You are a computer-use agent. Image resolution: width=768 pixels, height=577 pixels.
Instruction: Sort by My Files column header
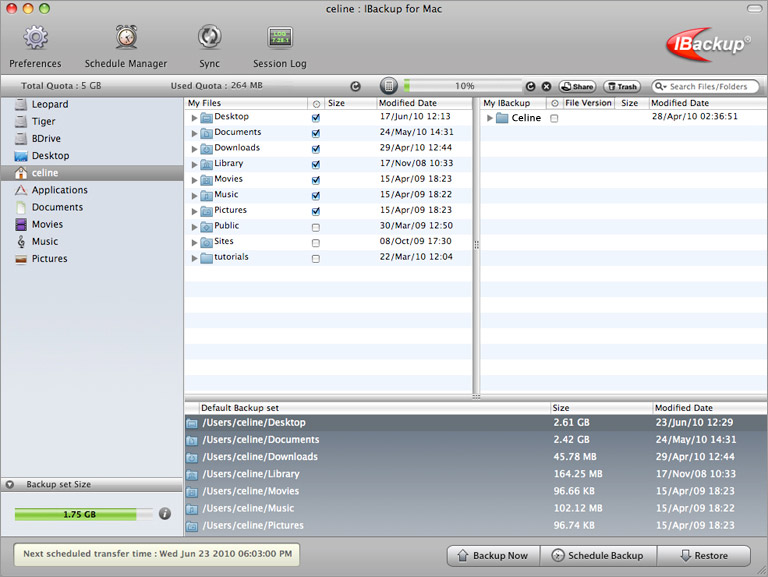246,103
